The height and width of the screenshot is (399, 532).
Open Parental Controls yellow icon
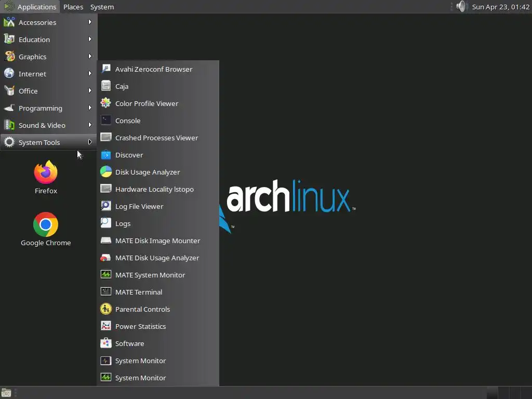tap(106, 309)
